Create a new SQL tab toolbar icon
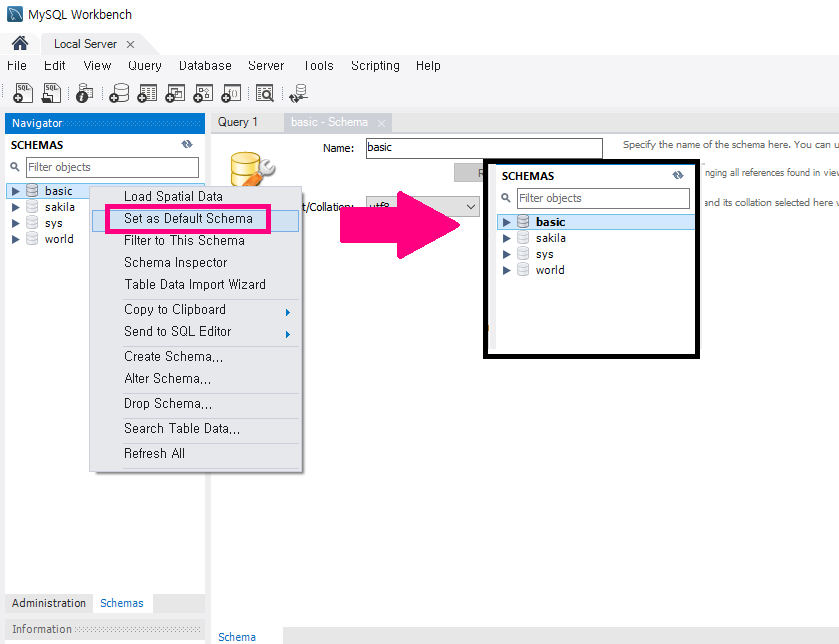The height and width of the screenshot is (644, 839). pos(22,93)
